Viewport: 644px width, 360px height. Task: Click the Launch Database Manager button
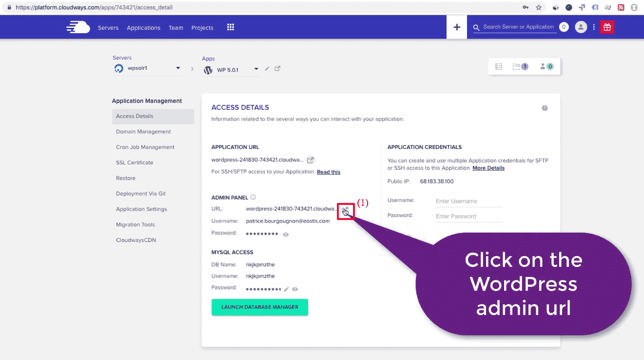click(260, 307)
